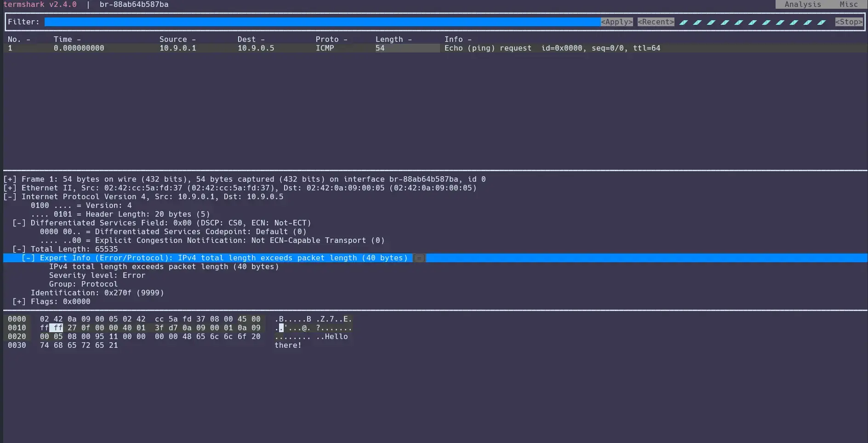Viewport: 868px width, 443px height.
Task: Click hex offset row 0000
Action: click(x=17, y=319)
